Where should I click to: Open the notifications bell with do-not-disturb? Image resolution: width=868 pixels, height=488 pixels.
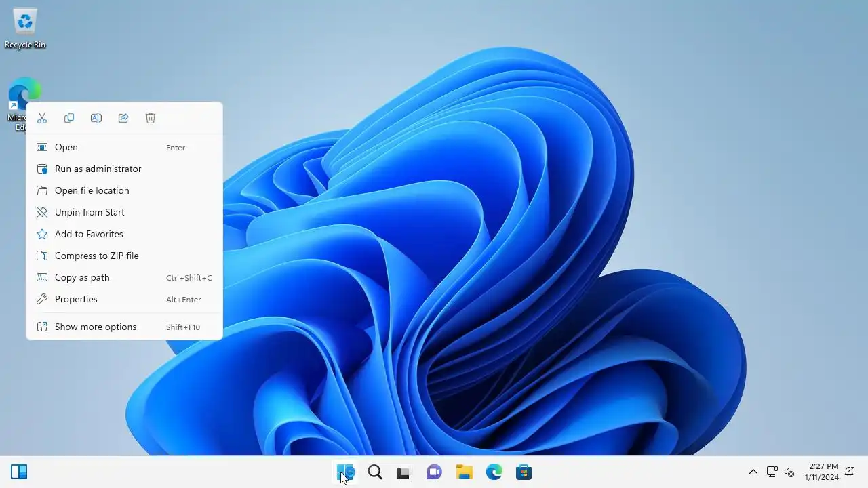pyautogui.click(x=850, y=472)
